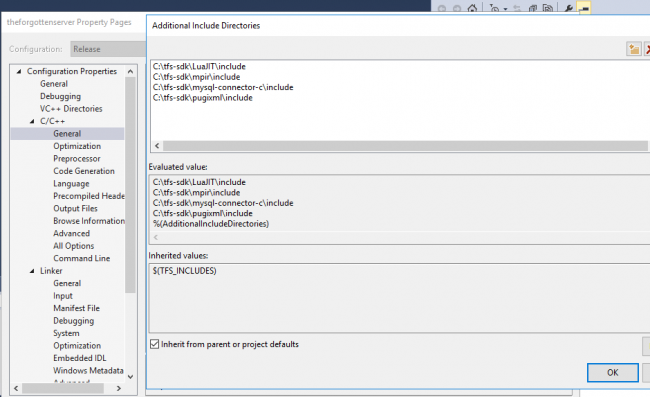Screen dimensions: 650x397
Task: Collapse the C/C++ node triangle
Action: 32,121
